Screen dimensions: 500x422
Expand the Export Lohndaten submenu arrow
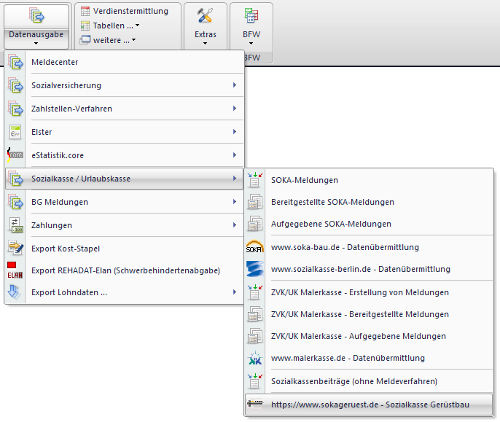pyautogui.click(x=235, y=292)
